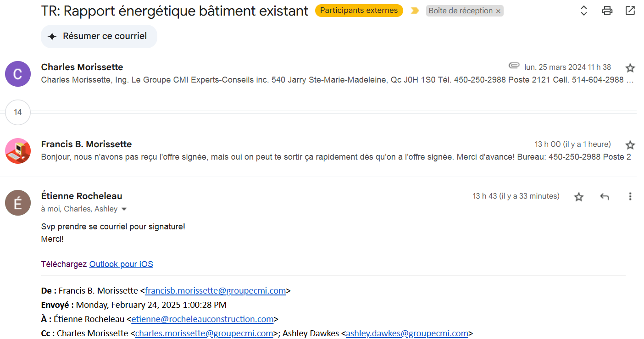
Task: Print the email conversation
Action: click(607, 11)
